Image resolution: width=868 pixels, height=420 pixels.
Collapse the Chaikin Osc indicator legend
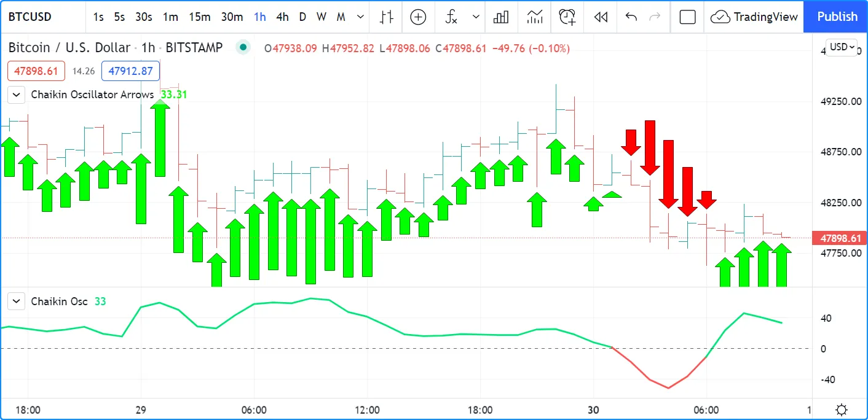[17, 301]
